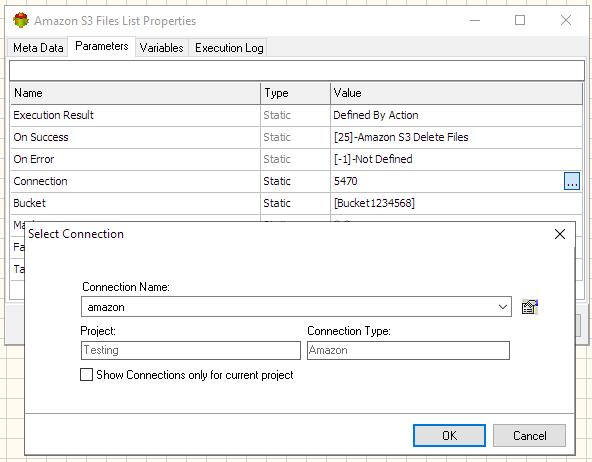Select the On Error row name
Image resolution: width=592 pixels, height=462 pixels.
click(34, 159)
